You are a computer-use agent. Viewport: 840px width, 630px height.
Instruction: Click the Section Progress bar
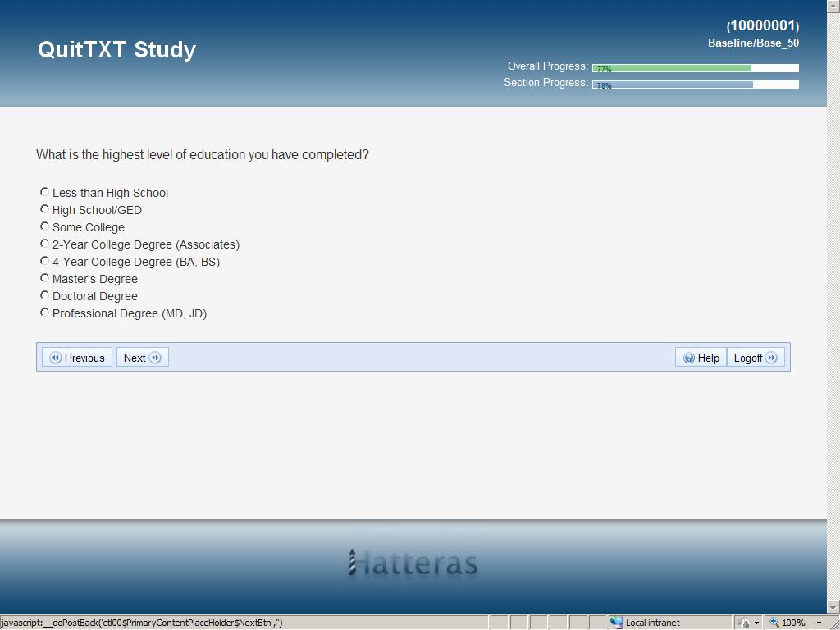[696, 84]
